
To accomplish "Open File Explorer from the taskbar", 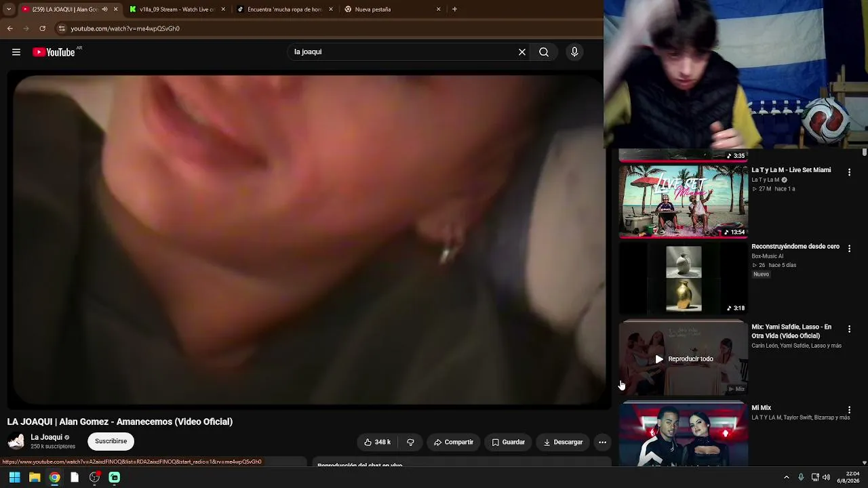I will pyautogui.click(x=35, y=477).
